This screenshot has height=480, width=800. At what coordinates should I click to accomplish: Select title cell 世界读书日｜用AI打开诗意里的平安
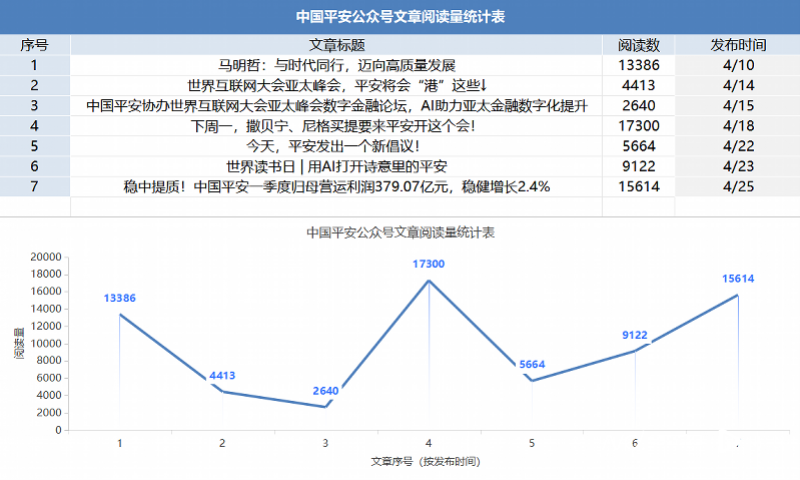click(337, 166)
